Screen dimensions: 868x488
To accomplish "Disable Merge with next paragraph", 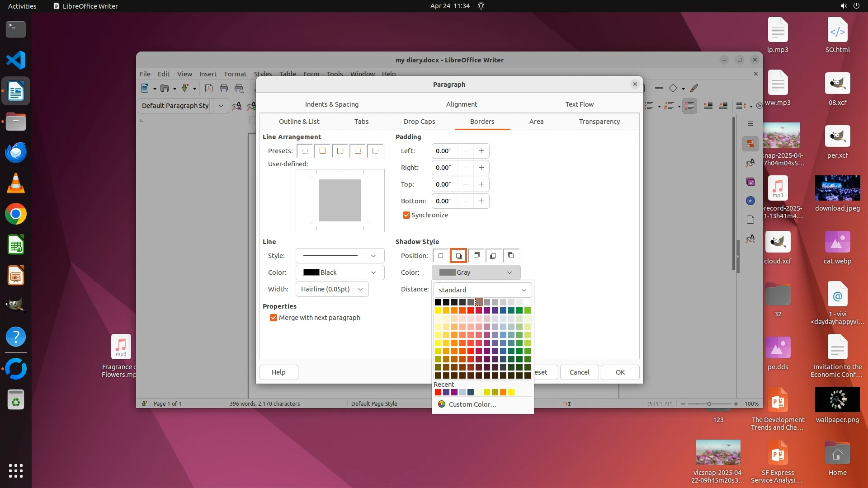I will coord(273,318).
